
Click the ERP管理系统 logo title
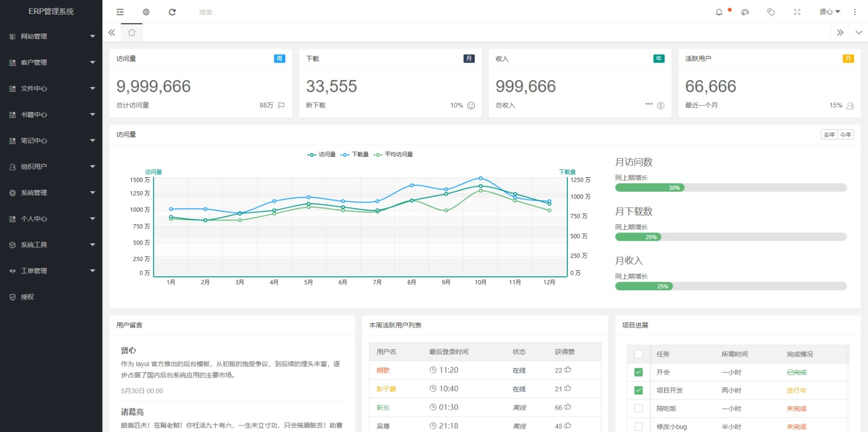click(51, 12)
